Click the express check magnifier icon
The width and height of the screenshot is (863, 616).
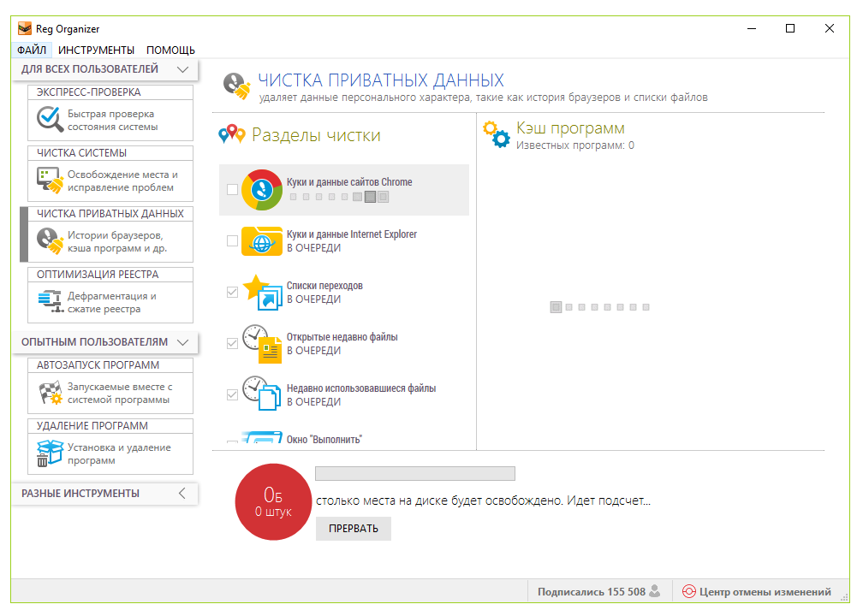pos(50,120)
